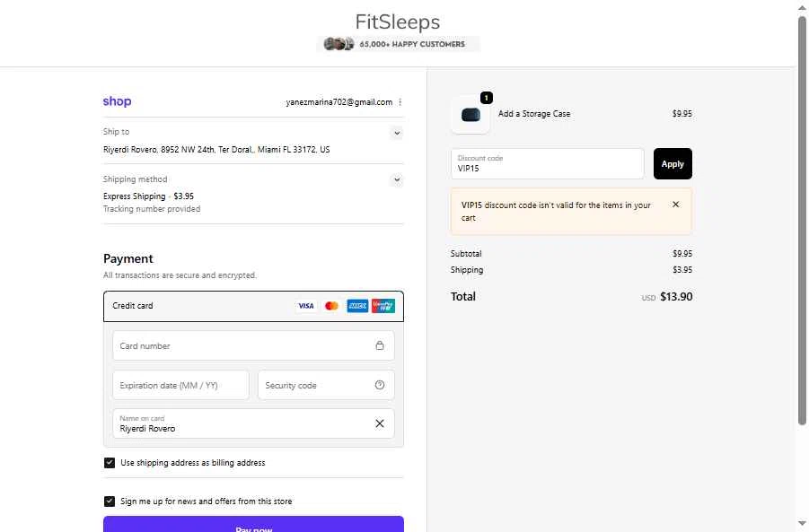Focus the Discount code field
Screen dimensions: 809x532
(x=548, y=164)
